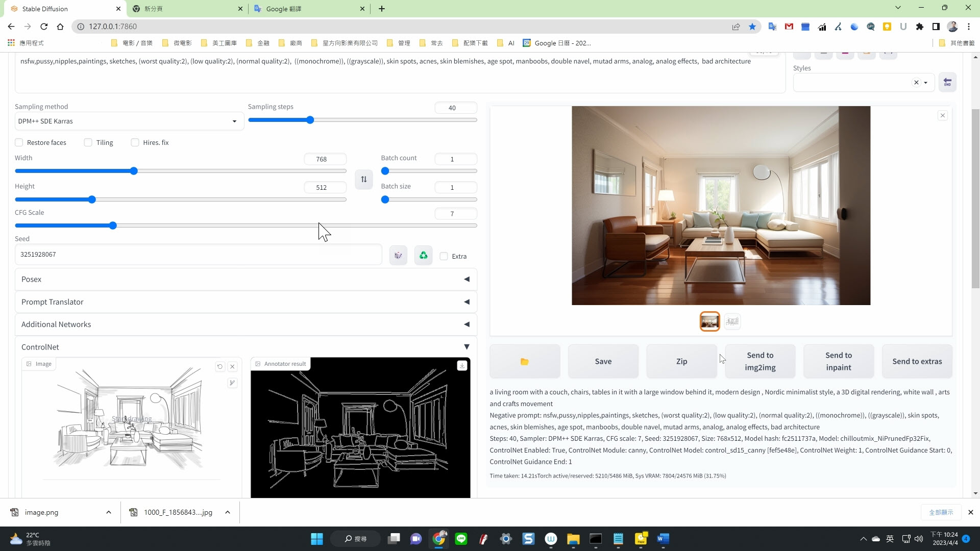Screen dimensions: 980x551
Task: Check the Hires. fix option
Action: (135, 143)
